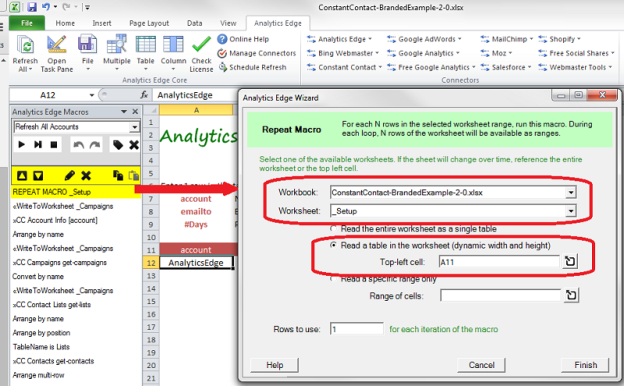The width and height of the screenshot is (624, 386).
Task: Save the workbook from quick access toolbar
Action: (32, 7)
